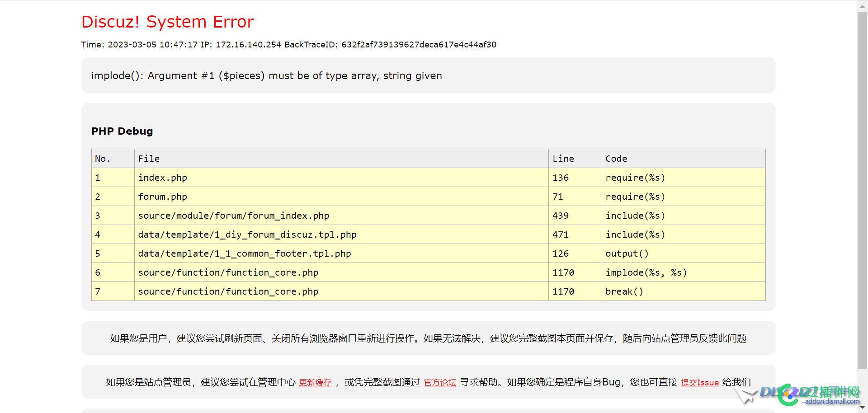Click the forum.php file cell

tap(341, 197)
